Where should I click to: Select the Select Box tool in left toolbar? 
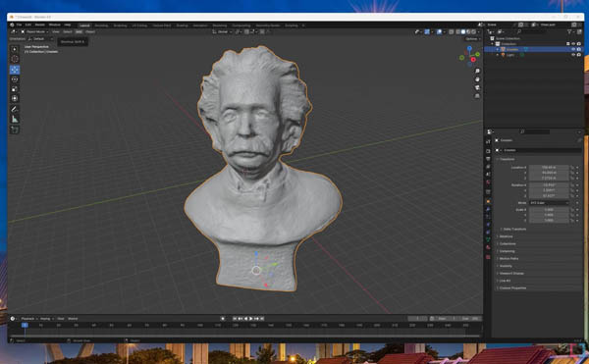click(15, 49)
